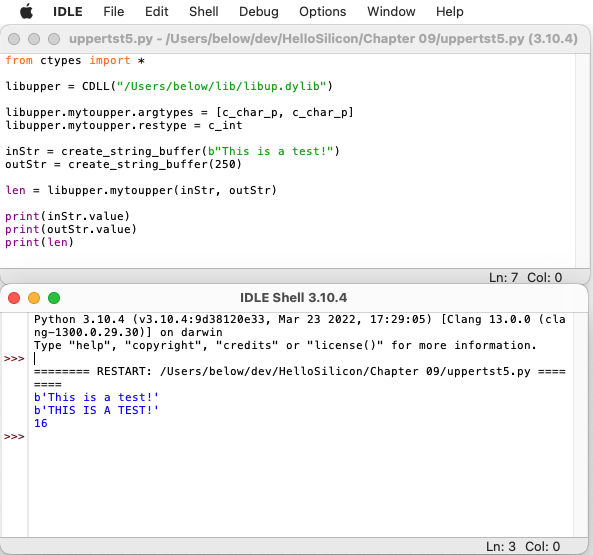Open the Debug menu
Viewport: 593px width, 555px height.
pos(259,12)
